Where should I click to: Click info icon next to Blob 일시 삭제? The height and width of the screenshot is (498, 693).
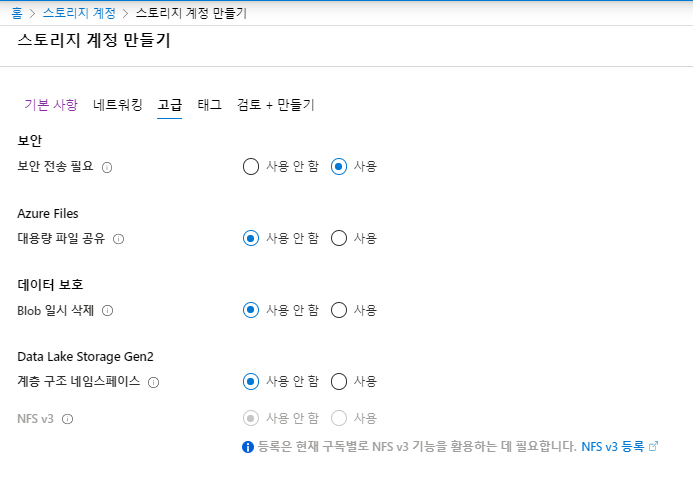[107, 311]
